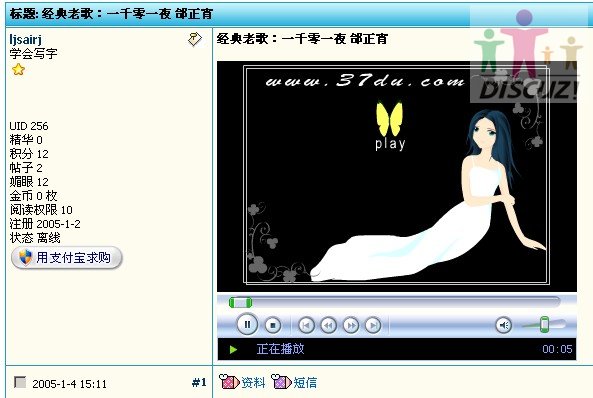Viewport: 593px width, 398px height.
Task: Click the 2005-1-4 15:11 timestamp
Action: 69,384
